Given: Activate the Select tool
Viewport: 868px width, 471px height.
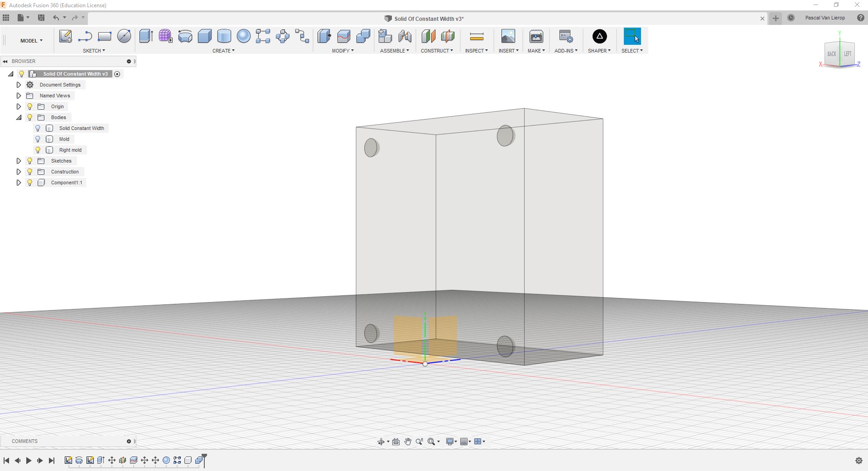Looking at the screenshot, I should pyautogui.click(x=632, y=36).
